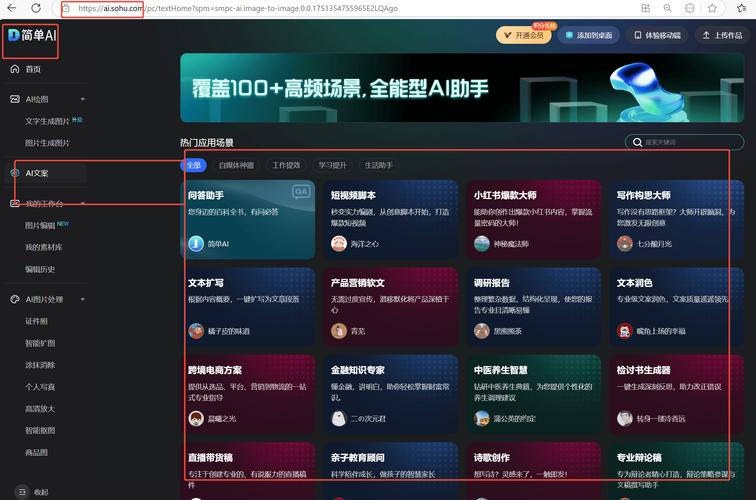The width and height of the screenshot is (756, 500).
Task: Open the 专业辩论稿 card
Action: click(x=676, y=471)
